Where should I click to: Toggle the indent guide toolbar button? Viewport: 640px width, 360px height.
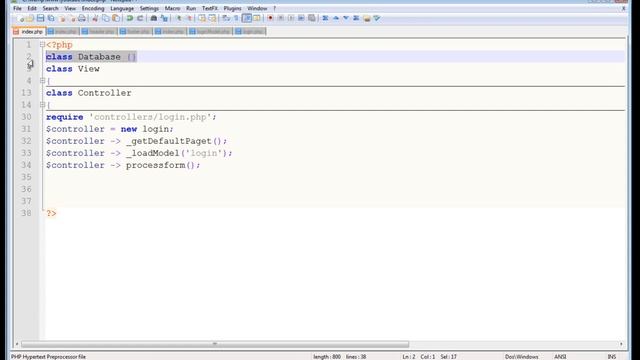click(x=247, y=18)
